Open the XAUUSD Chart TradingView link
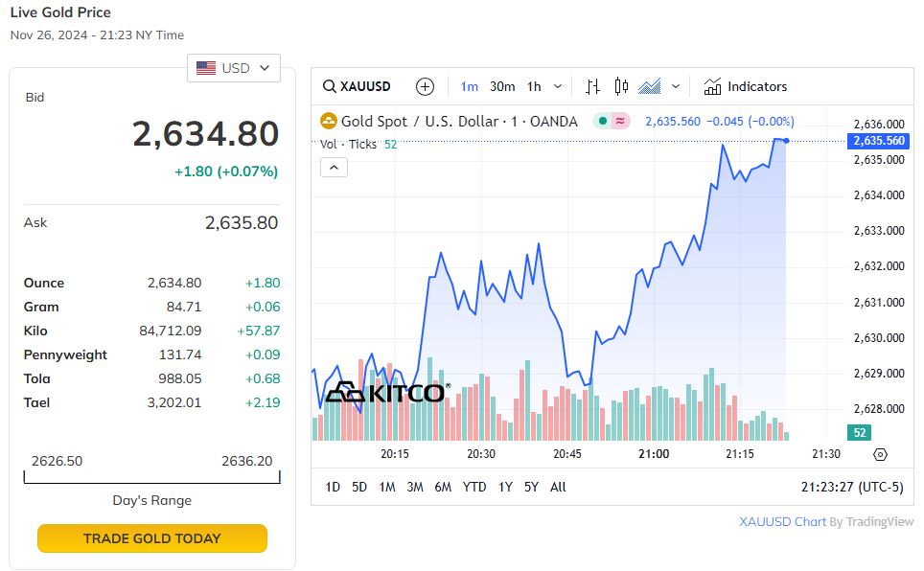The height and width of the screenshot is (571, 924). 782,522
